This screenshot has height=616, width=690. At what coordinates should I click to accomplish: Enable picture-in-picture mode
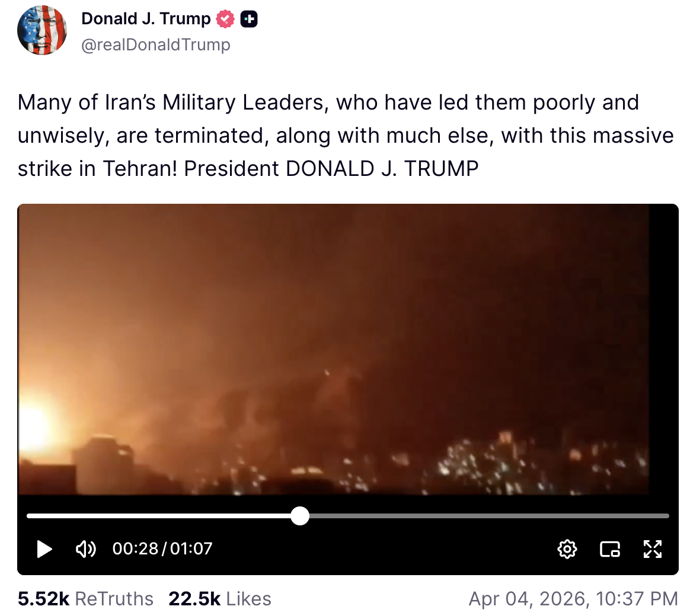coord(610,549)
